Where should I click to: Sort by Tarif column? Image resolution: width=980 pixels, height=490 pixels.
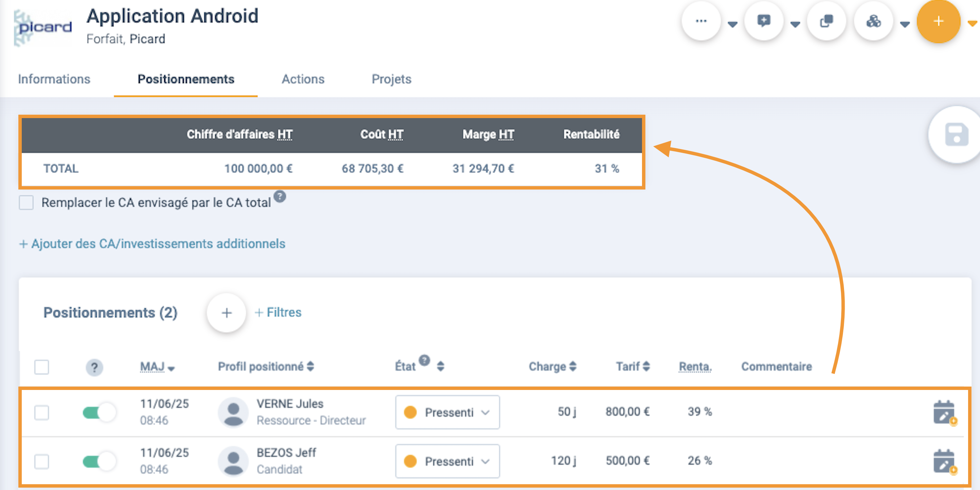click(x=633, y=366)
